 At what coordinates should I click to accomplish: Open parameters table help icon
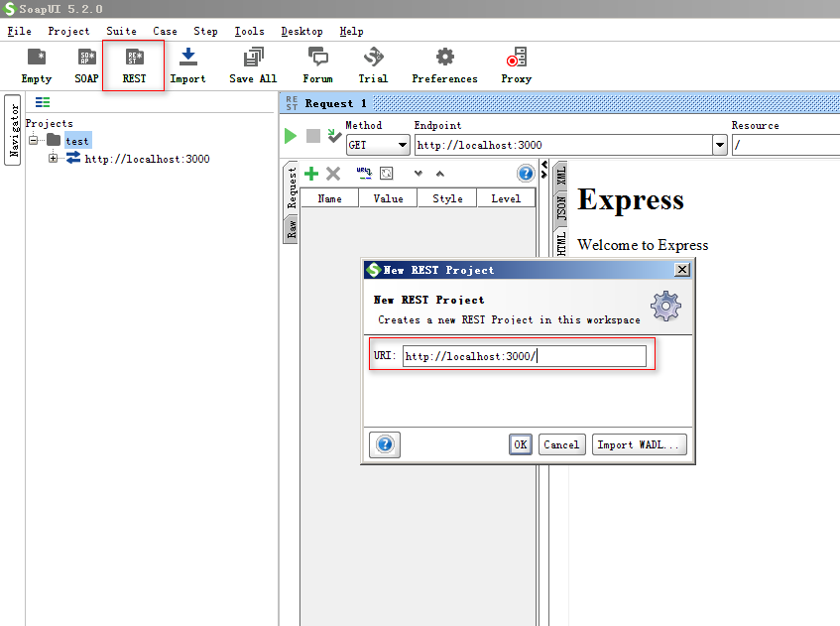click(526, 173)
